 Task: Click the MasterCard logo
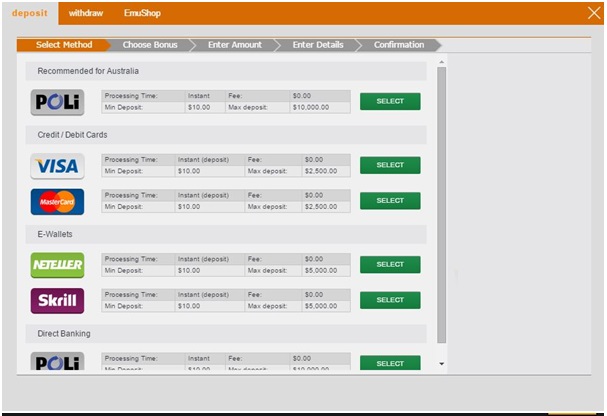[x=57, y=202]
